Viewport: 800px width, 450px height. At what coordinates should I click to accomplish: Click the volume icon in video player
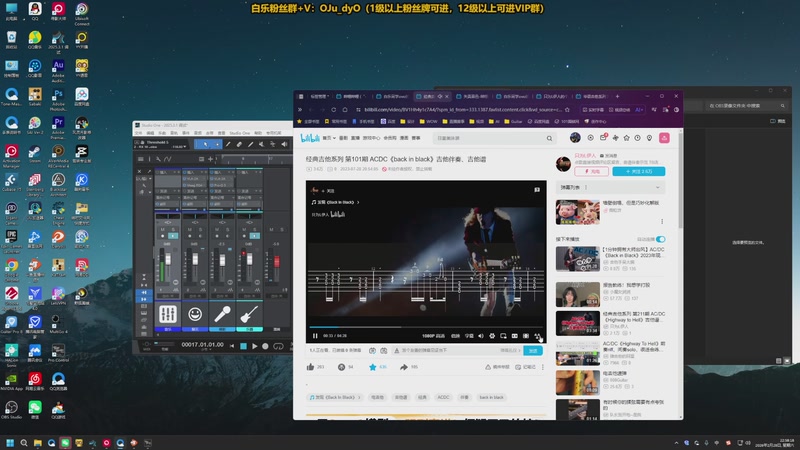tap(481, 336)
